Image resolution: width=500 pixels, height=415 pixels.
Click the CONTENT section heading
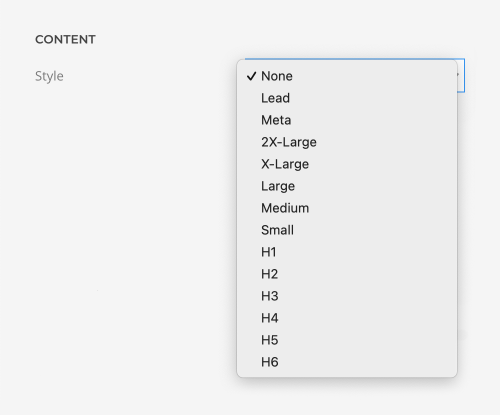pyautogui.click(x=65, y=39)
